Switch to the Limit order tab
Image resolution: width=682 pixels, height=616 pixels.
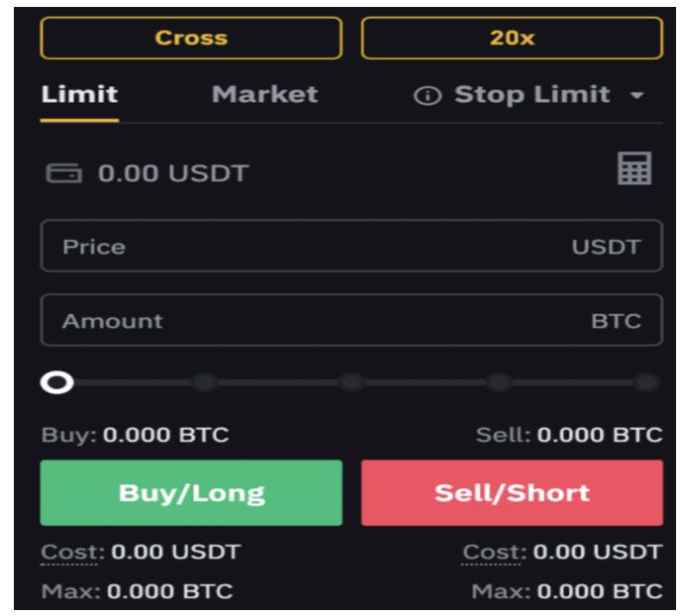(79, 94)
